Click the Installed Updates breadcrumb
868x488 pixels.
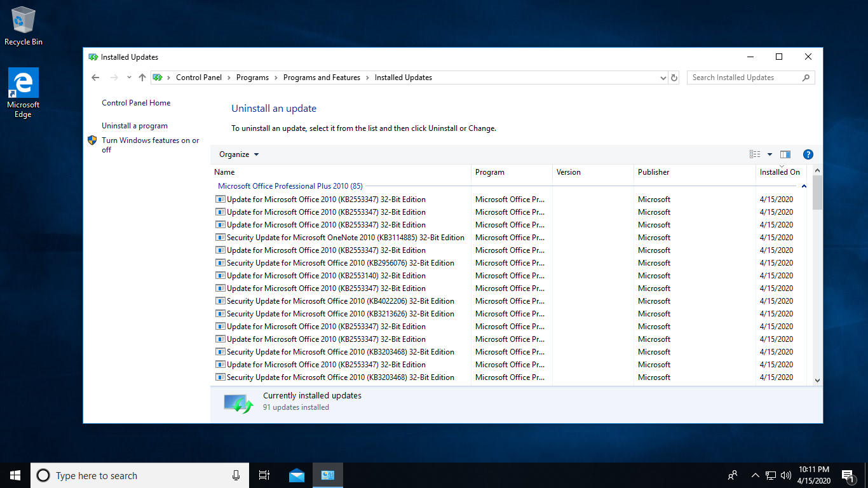(403, 78)
